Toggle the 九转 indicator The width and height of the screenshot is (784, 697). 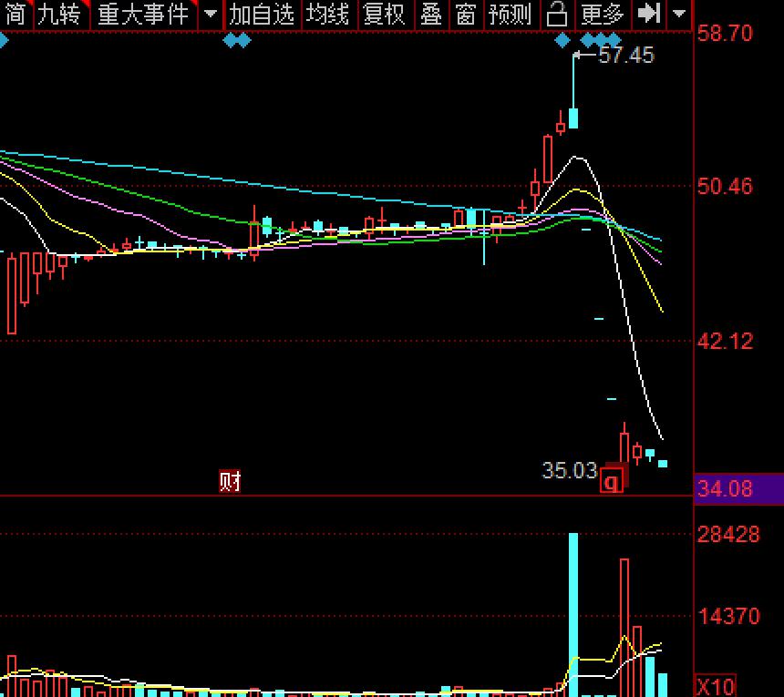click(60, 15)
